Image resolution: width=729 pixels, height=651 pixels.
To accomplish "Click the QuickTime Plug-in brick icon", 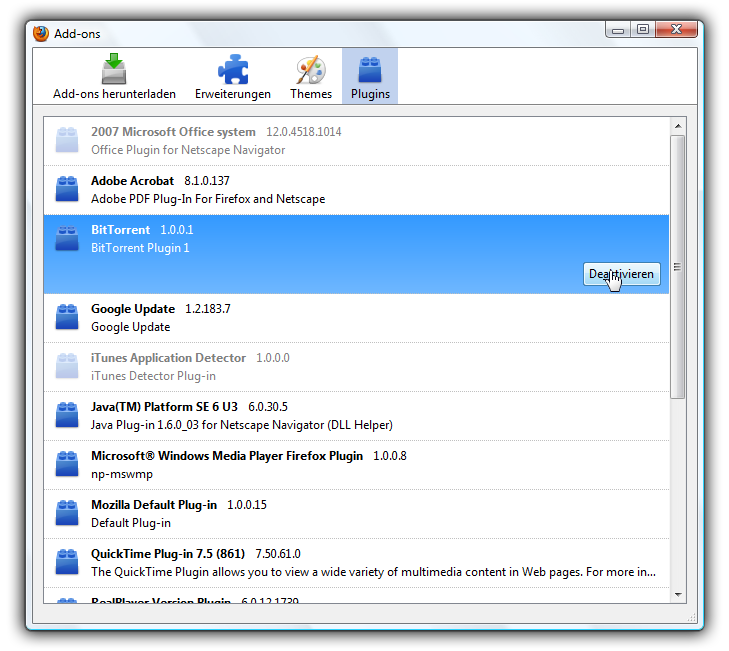I will (x=67, y=562).
